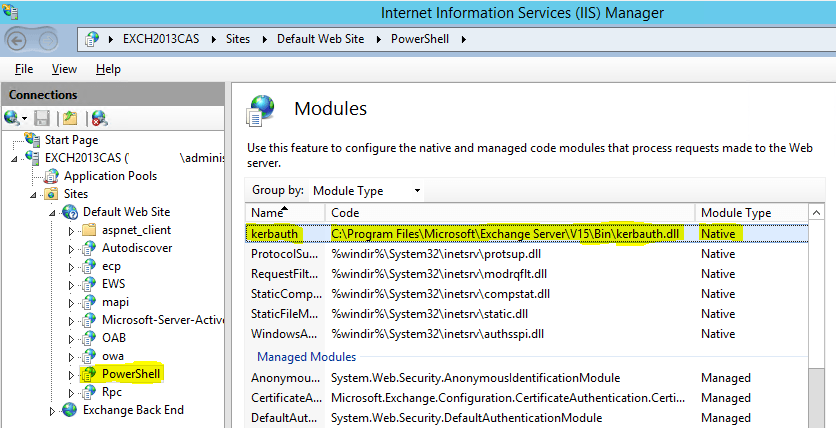The width and height of the screenshot is (836, 428).
Task: Click the Delete Connection toolbar icon
Action: tap(98, 118)
